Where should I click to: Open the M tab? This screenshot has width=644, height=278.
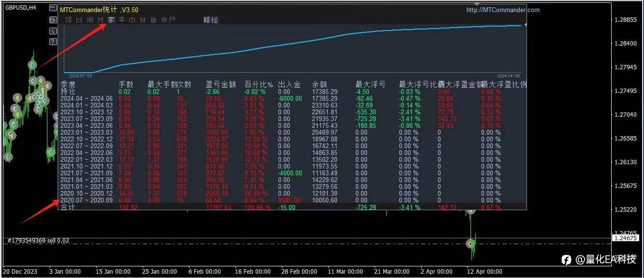pos(143,20)
